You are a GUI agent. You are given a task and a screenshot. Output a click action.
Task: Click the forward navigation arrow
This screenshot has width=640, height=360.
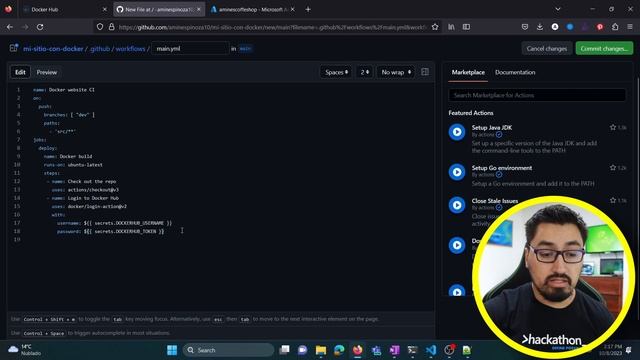coord(25,27)
